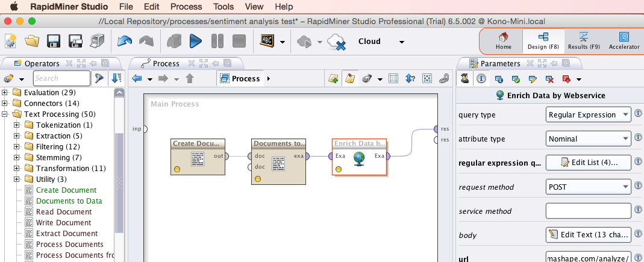Click the pencil icon in the Parameters toolbar
The image size is (644, 262).
tap(533, 78)
